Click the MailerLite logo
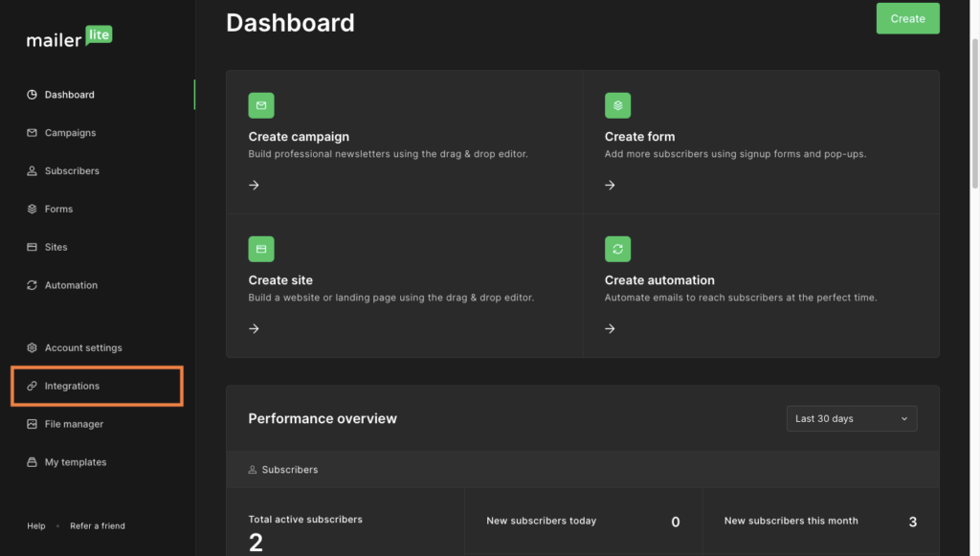Viewport: 980px width, 556px height. [x=69, y=39]
